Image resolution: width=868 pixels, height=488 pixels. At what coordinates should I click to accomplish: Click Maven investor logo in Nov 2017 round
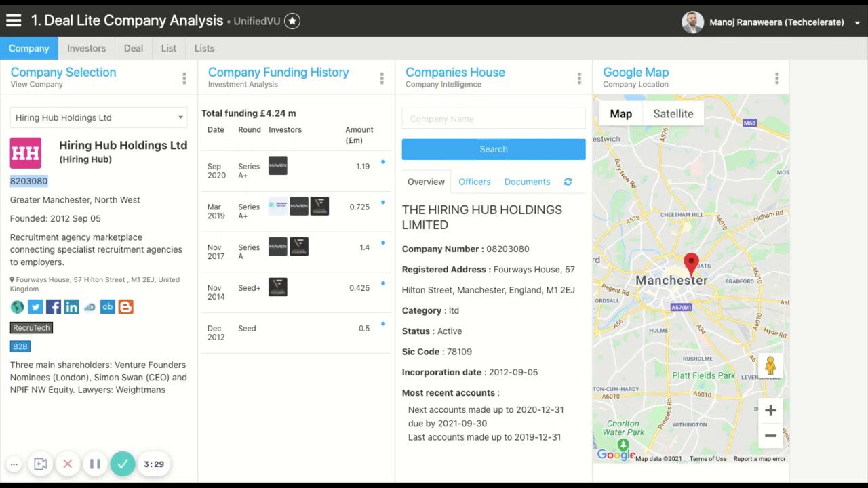278,247
